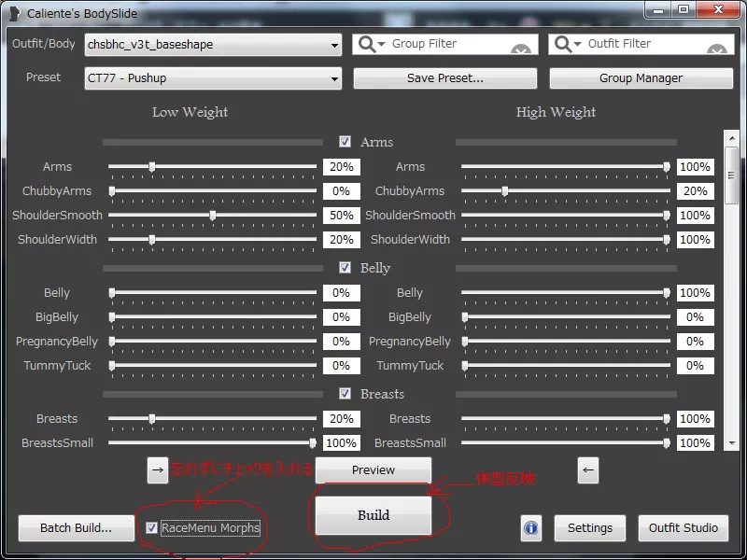Viewport: 747px width, 560px height.
Task: Click the Build button
Action: pos(373,515)
